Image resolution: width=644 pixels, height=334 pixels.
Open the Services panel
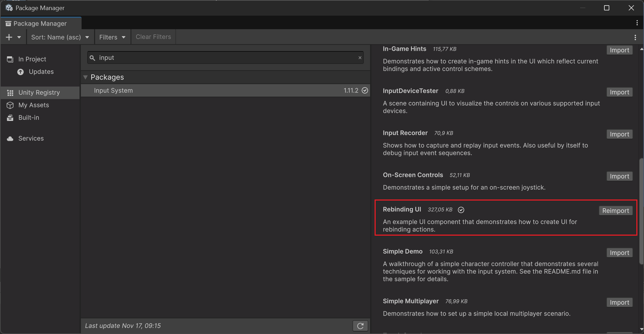pos(31,138)
